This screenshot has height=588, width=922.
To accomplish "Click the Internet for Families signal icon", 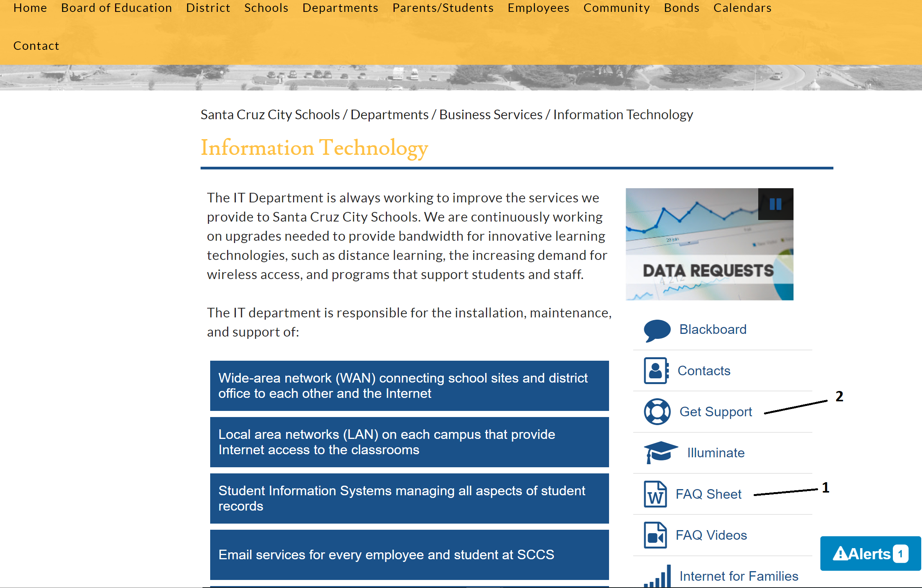I will point(658,576).
